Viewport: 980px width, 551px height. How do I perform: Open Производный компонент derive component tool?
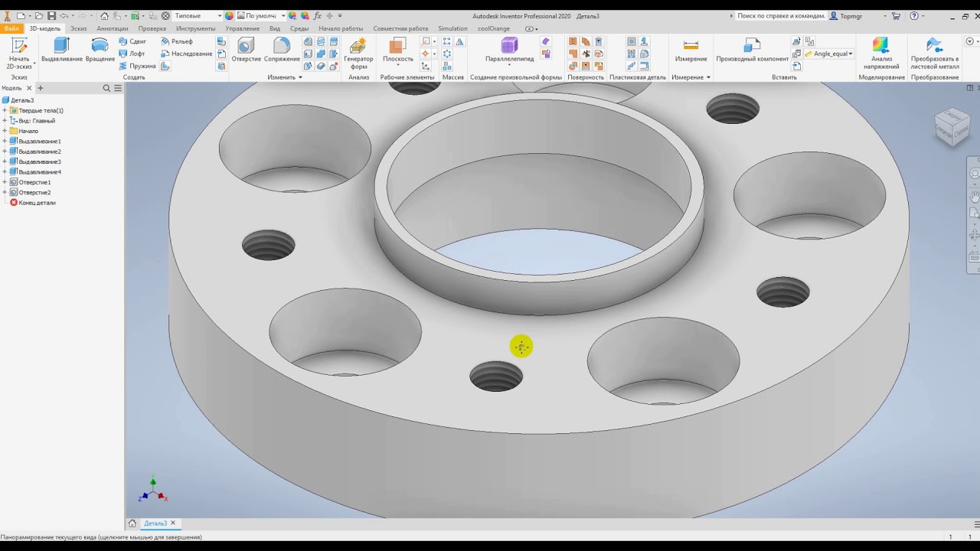752,51
